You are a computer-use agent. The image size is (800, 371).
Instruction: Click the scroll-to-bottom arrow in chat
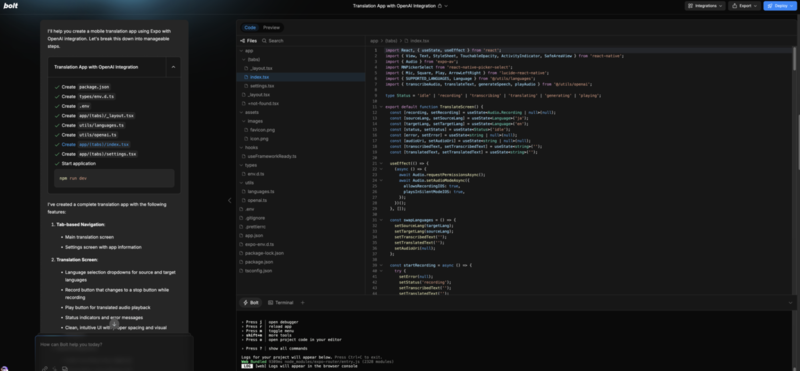114,324
